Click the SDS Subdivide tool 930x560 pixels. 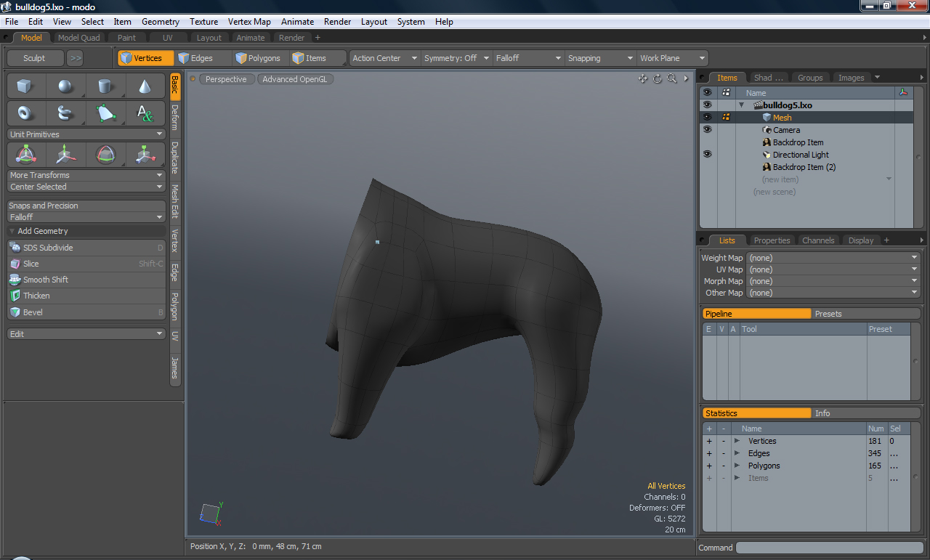(x=86, y=248)
